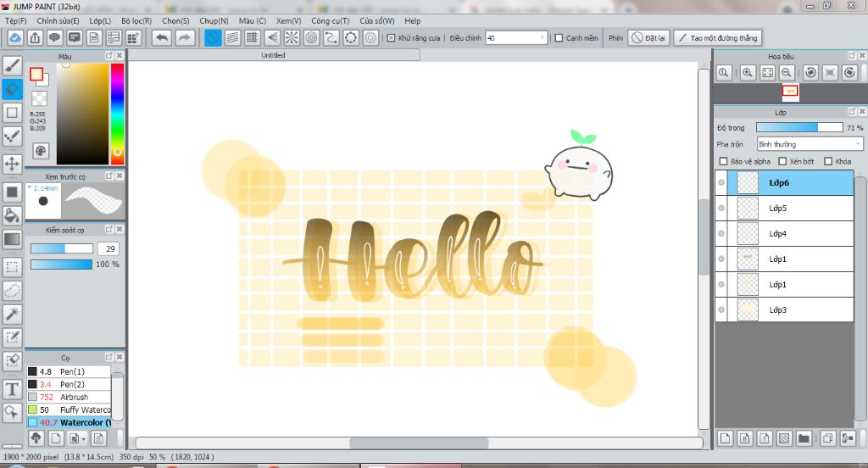Click the cloud save icon
Viewport: 868px width, 468px height.
click(x=15, y=37)
